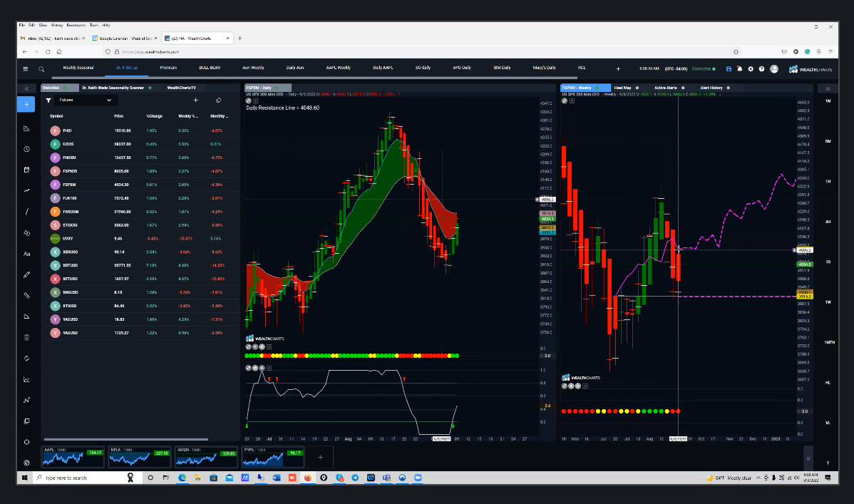Click the watchlist horizontal scrollbar

(x=125, y=439)
